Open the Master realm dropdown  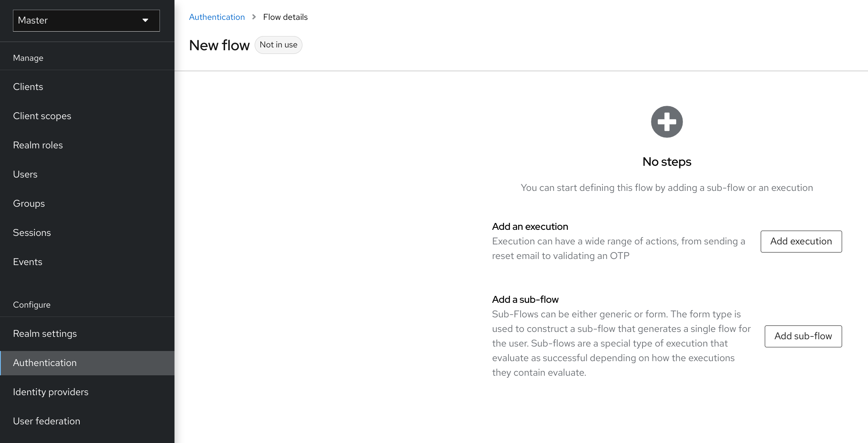pyautogui.click(x=86, y=20)
